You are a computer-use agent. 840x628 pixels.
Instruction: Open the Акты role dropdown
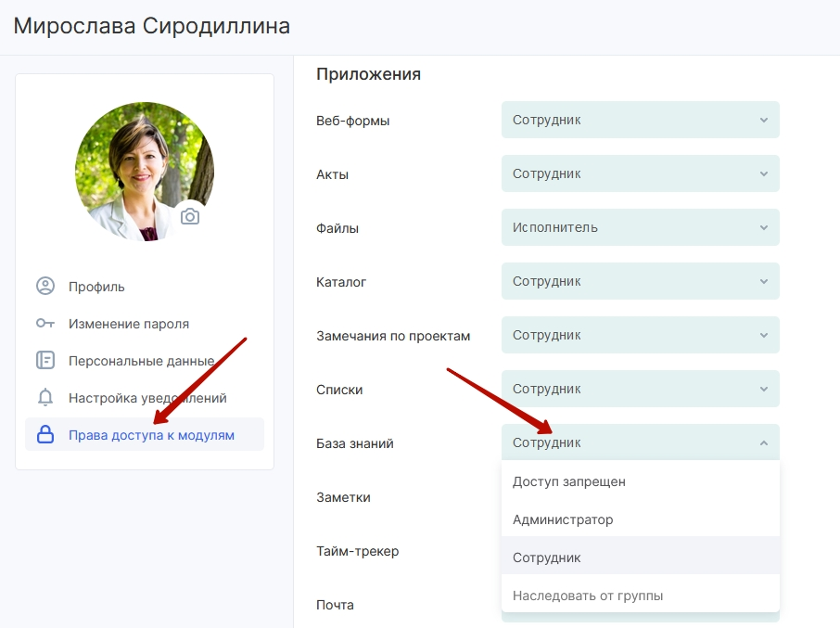tap(640, 173)
